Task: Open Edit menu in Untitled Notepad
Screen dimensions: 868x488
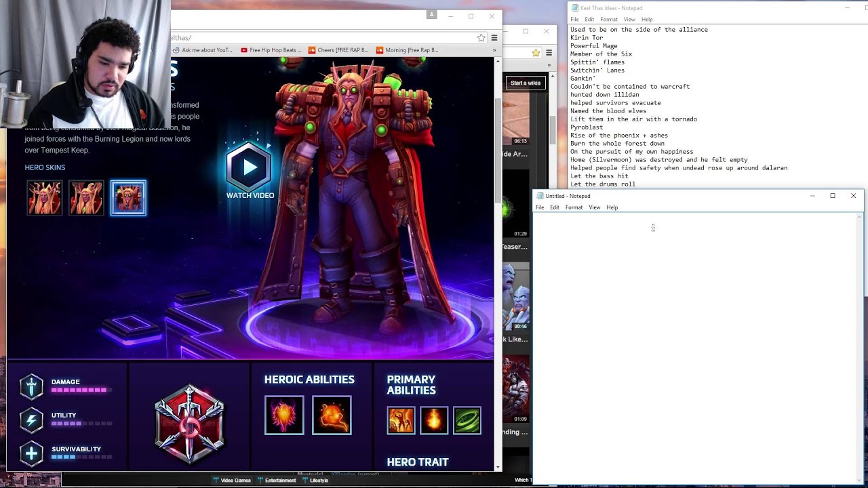Action: coord(555,207)
